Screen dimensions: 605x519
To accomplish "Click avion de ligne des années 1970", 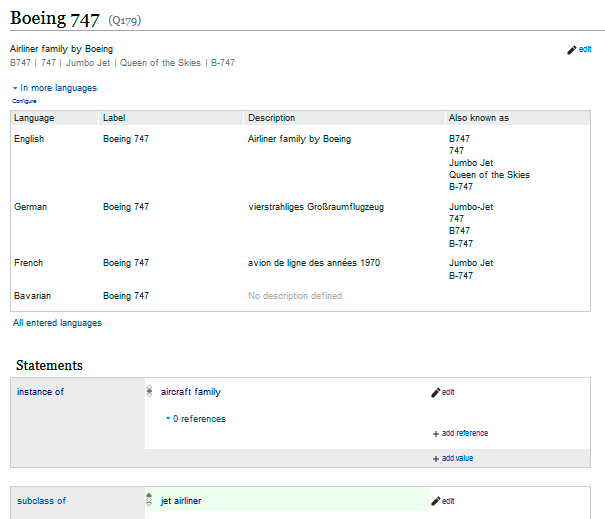I will coord(314,263).
